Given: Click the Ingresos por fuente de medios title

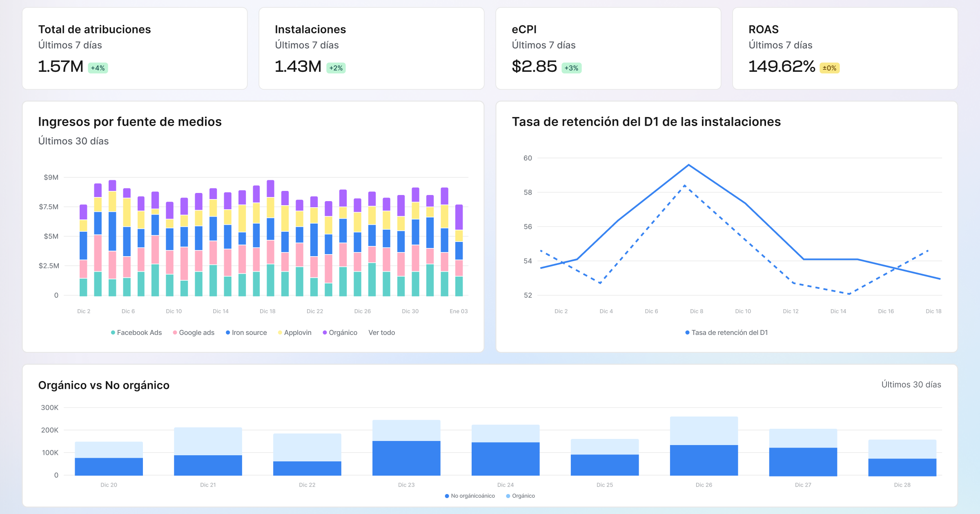Looking at the screenshot, I should pyautogui.click(x=130, y=122).
